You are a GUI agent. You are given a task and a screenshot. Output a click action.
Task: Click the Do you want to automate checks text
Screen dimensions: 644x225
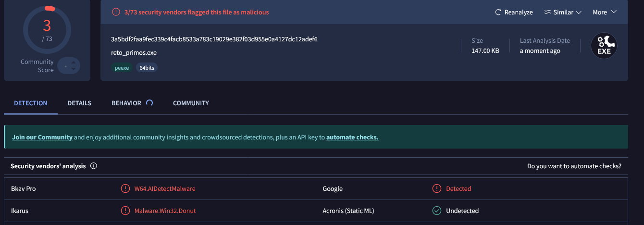[574, 166]
